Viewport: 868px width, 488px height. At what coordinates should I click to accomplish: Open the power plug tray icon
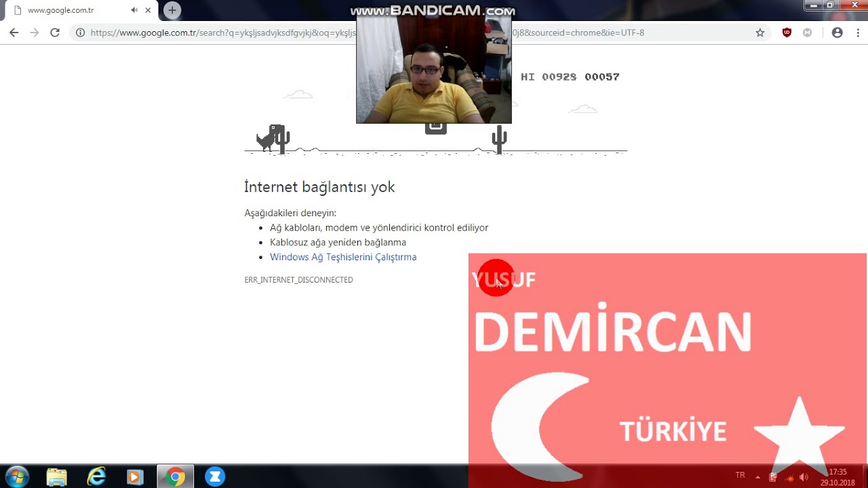(x=773, y=477)
